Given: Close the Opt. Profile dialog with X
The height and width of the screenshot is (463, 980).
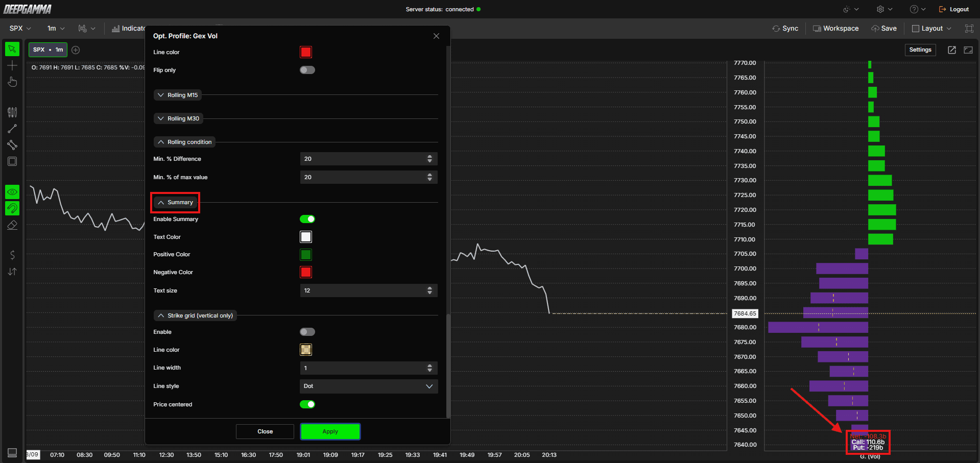Looking at the screenshot, I should click(436, 36).
